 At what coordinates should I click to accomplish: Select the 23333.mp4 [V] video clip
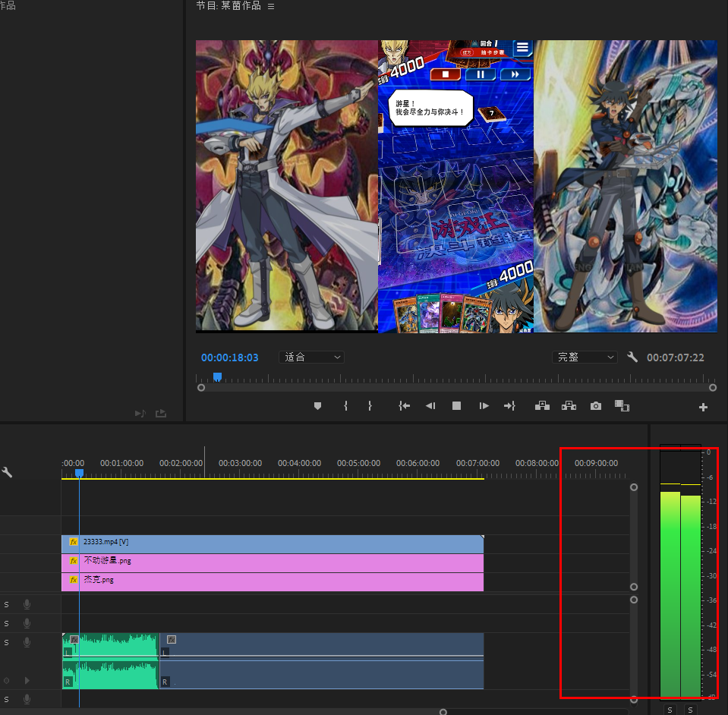pyautogui.click(x=273, y=544)
